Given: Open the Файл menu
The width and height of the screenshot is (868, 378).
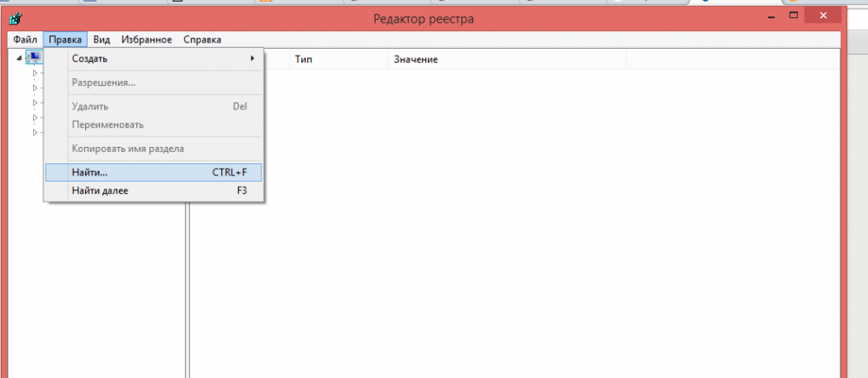Looking at the screenshot, I should pyautogui.click(x=24, y=39).
